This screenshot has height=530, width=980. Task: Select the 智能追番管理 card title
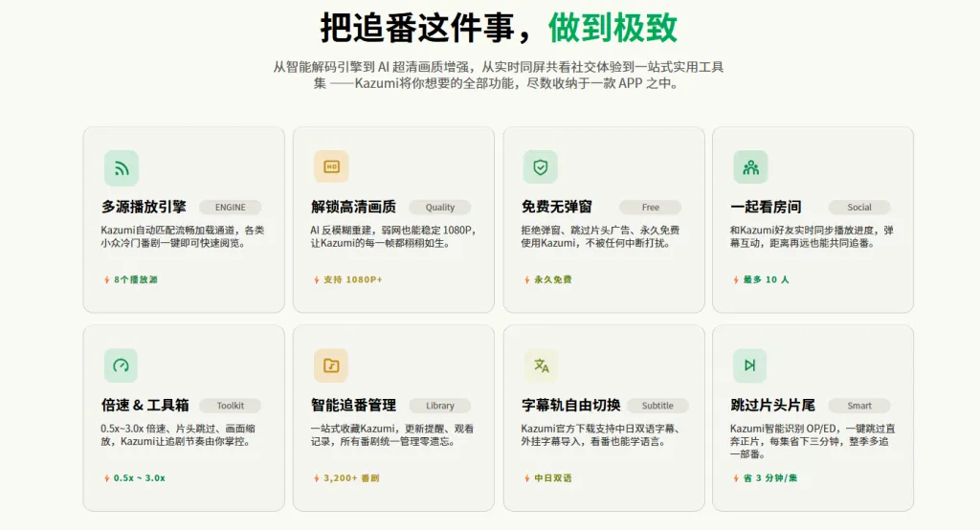[x=354, y=405]
